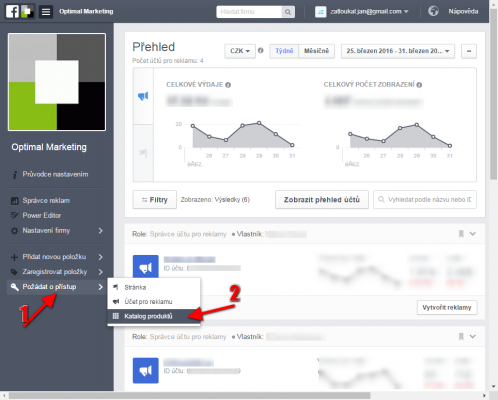Open the Filtry filter button
The image size is (498, 400).
pos(155,200)
